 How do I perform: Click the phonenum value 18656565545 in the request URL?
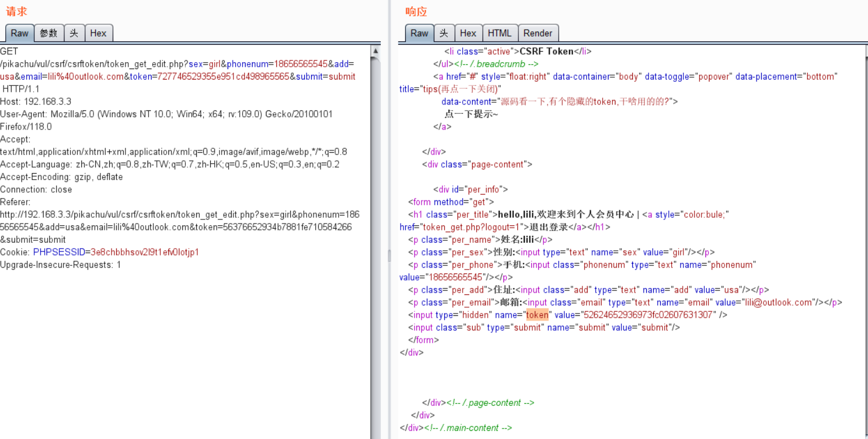(301, 64)
